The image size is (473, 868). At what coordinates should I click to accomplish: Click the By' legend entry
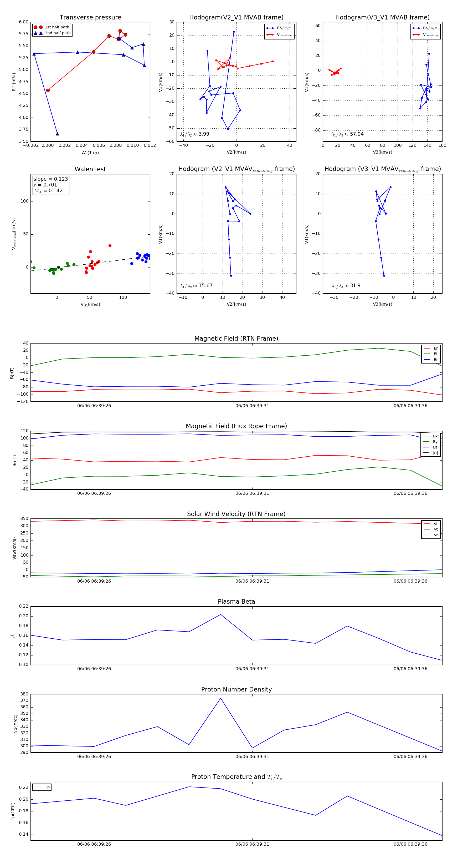click(431, 442)
